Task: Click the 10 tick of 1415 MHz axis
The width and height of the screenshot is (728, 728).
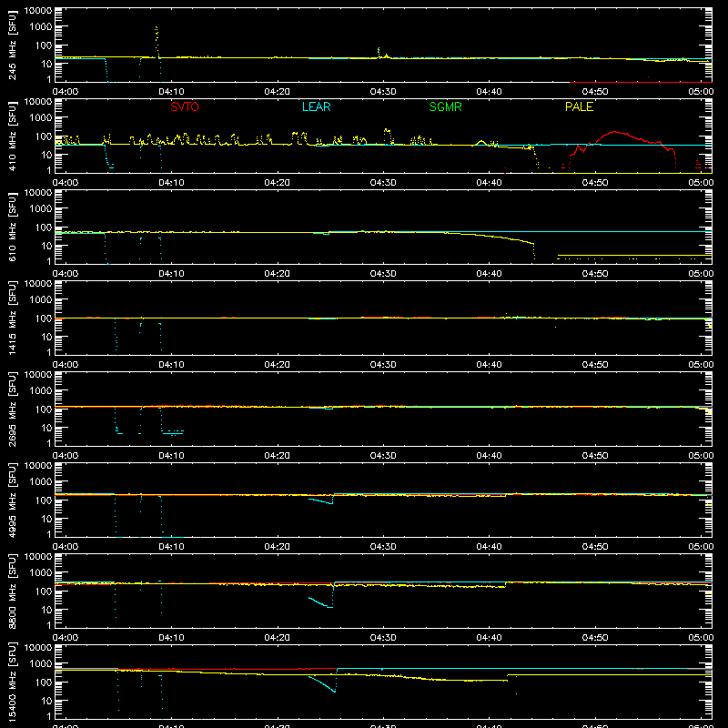Action: tap(46, 337)
